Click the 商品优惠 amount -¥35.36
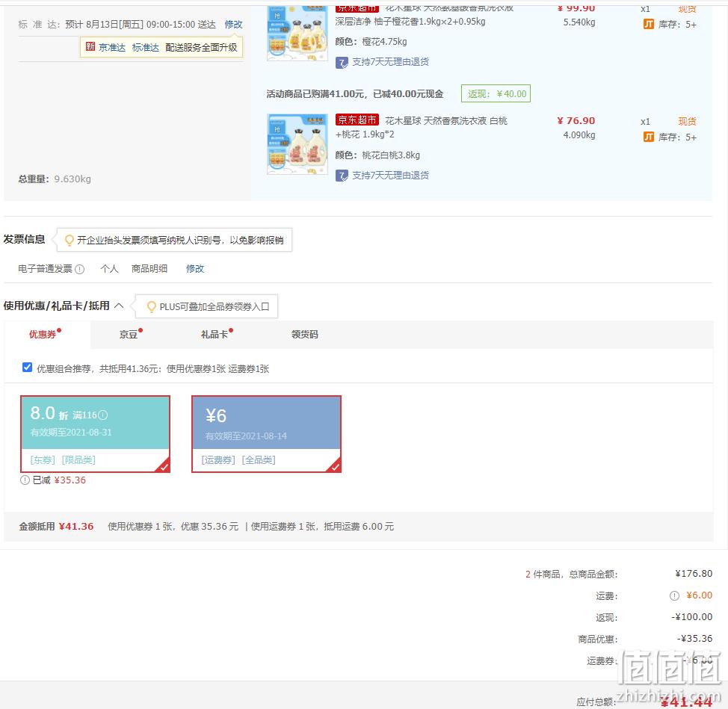Image resolution: width=728 pixels, height=709 pixels. tap(694, 639)
